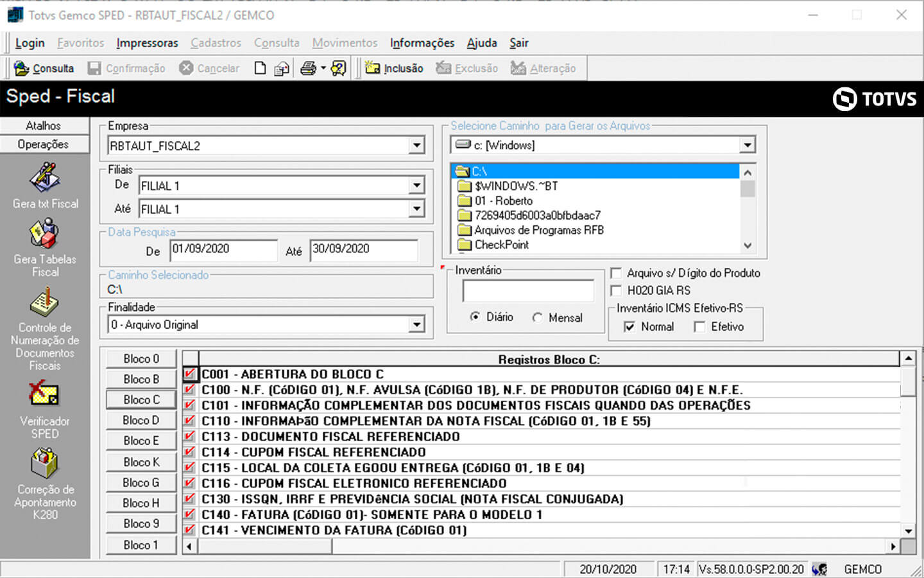Image resolution: width=924 pixels, height=578 pixels.
Task: Select the Bloco E button
Action: click(141, 441)
